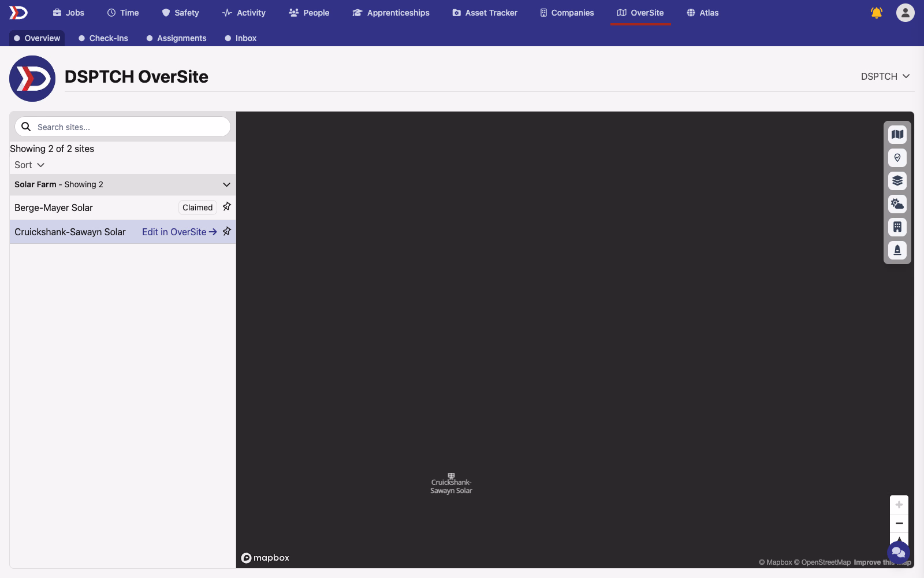Click the DSPTCH logo in top navigation
The image size is (924, 578).
[x=18, y=13]
